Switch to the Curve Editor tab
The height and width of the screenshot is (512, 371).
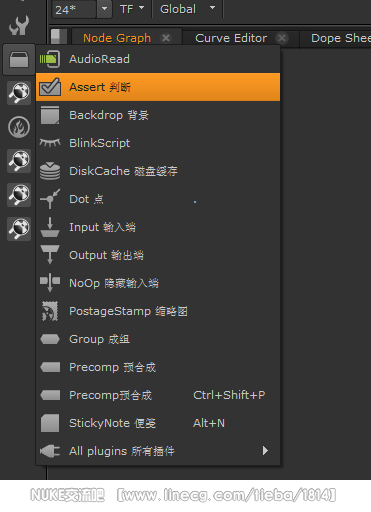[x=231, y=38]
